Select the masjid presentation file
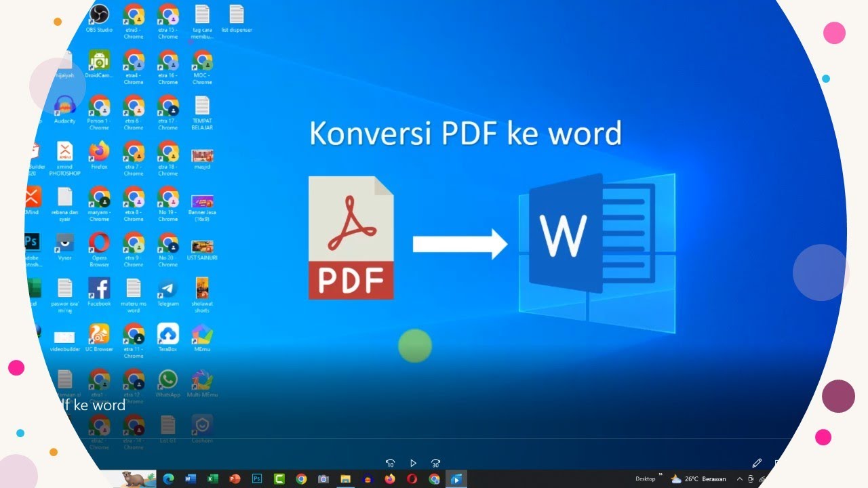Image resolution: width=868 pixels, height=488 pixels. coord(202,159)
